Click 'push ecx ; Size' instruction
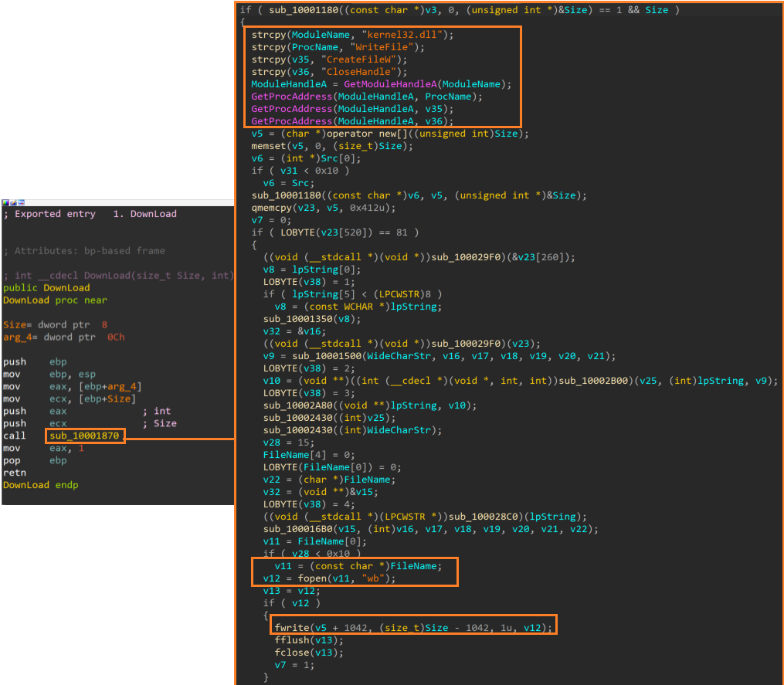784x685 pixels. click(90, 423)
